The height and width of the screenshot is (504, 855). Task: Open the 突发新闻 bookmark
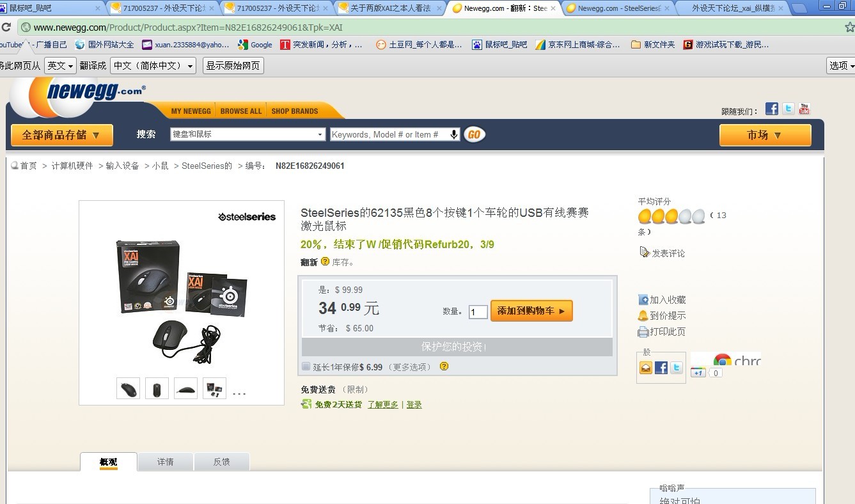322,45
